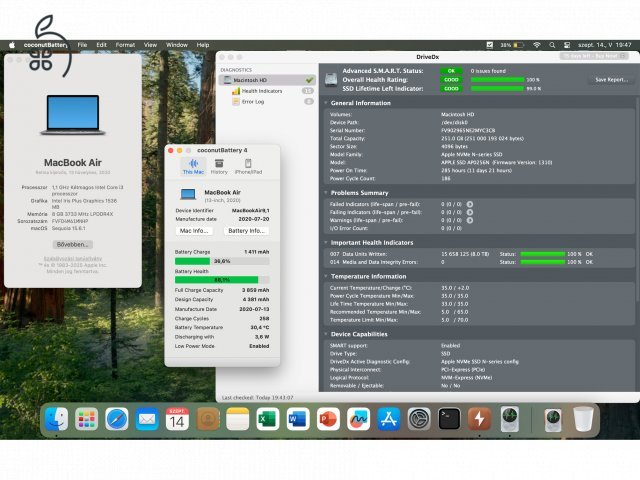Open Freeform from the Dock
Screen dimensions: 640x480
point(358,419)
